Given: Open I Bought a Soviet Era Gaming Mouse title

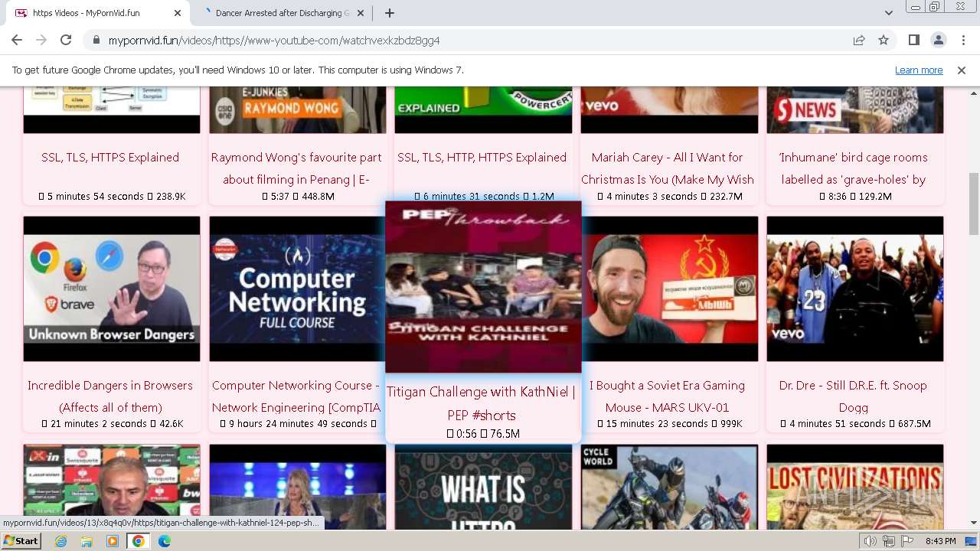Looking at the screenshot, I should pos(667,396).
